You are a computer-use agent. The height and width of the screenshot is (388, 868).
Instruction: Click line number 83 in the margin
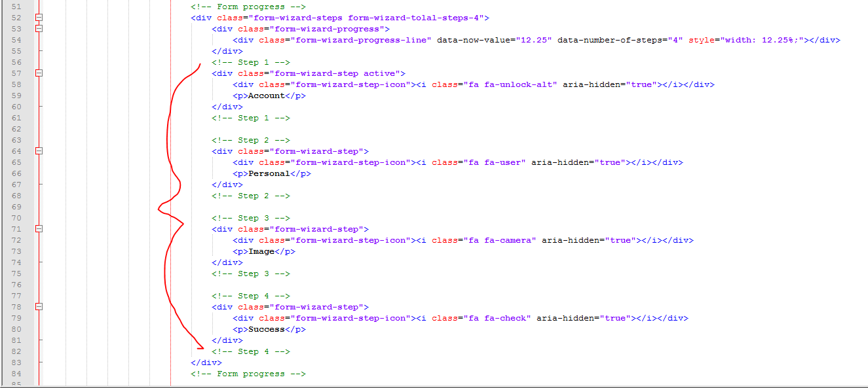pyautogui.click(x=16, y=362)
